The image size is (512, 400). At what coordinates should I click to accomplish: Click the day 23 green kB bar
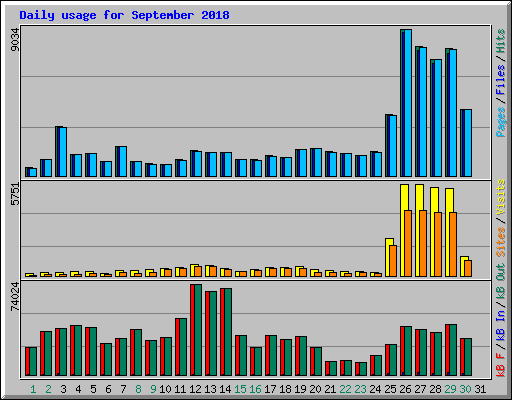tap(363, 369)
